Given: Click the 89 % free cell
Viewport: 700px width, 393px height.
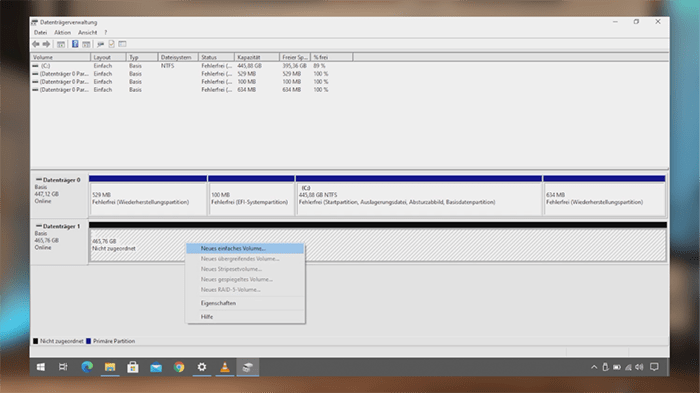Looking at the screenshot, I should click(x=319, y=66).
